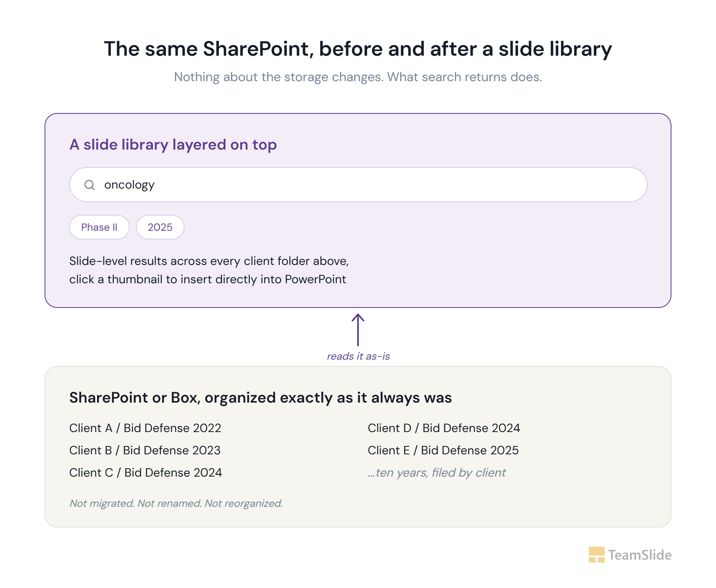The image size is (716, 588).
Task: Click the oncology search field
Action: pos(358,185)
